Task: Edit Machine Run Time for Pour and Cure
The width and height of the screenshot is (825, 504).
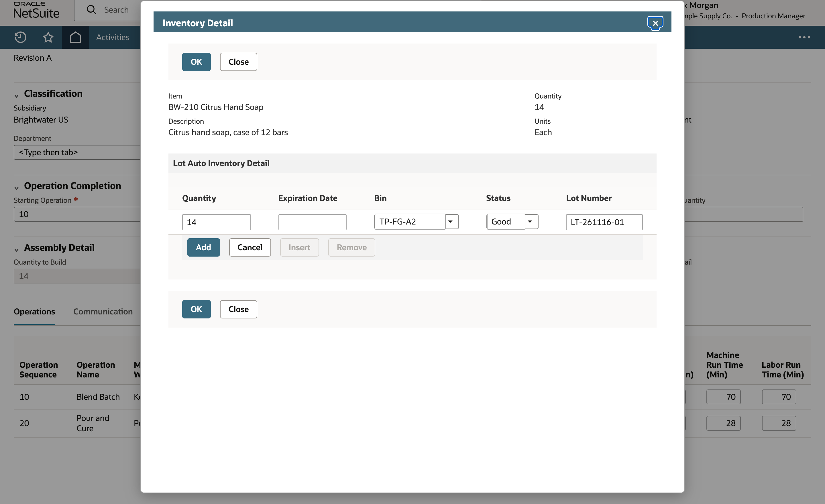Action: point(723,423)
